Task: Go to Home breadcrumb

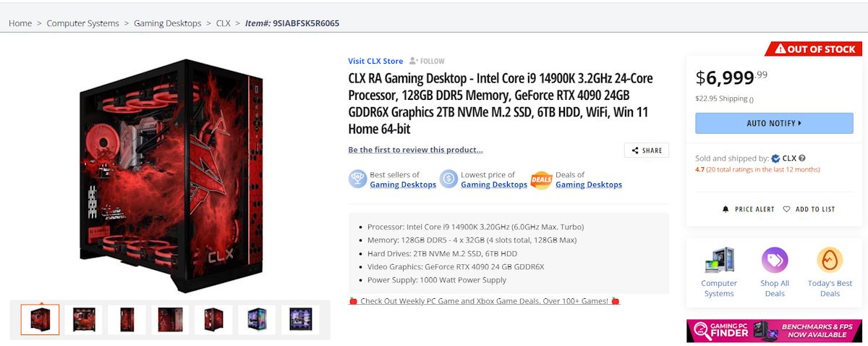Action: point(20,23)
